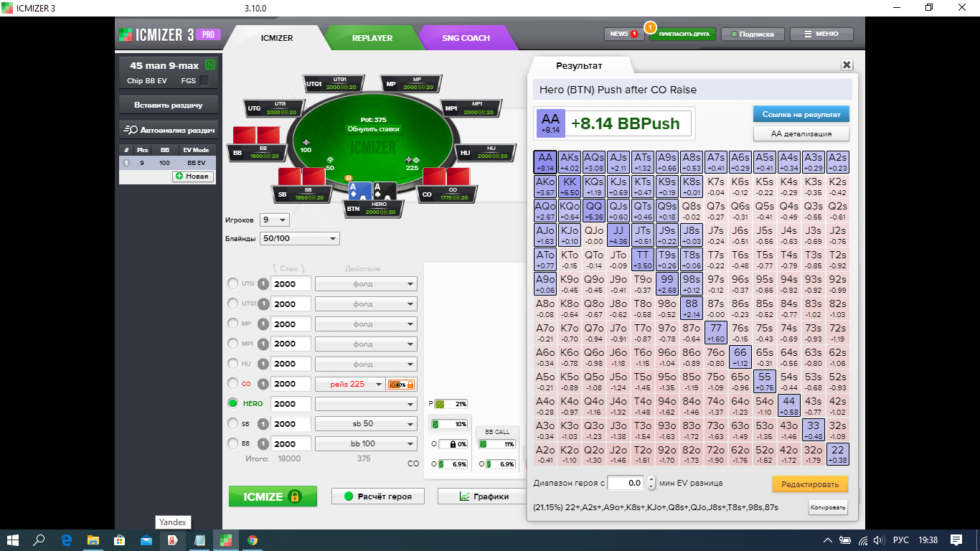Select SB radio button as hero
Image resolution: width=980 pixels, height=551 pixels.
[x=232, y=423]
